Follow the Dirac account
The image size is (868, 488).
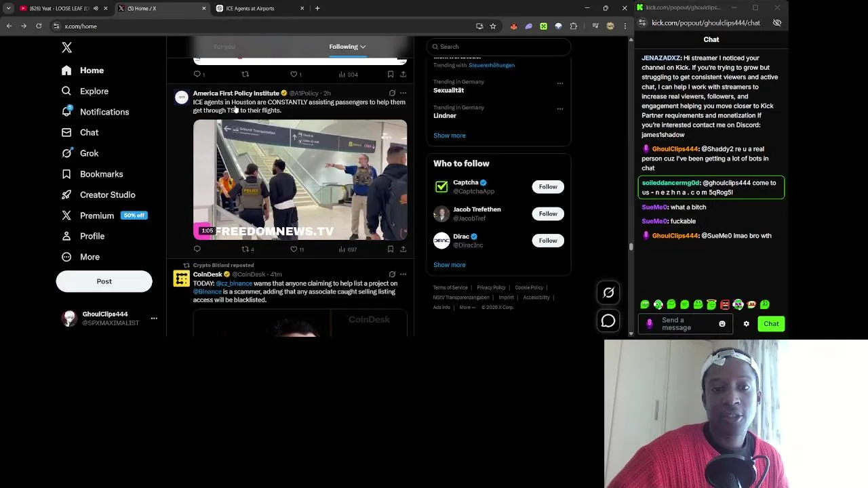pyautogui.click(x=548, y=241)
